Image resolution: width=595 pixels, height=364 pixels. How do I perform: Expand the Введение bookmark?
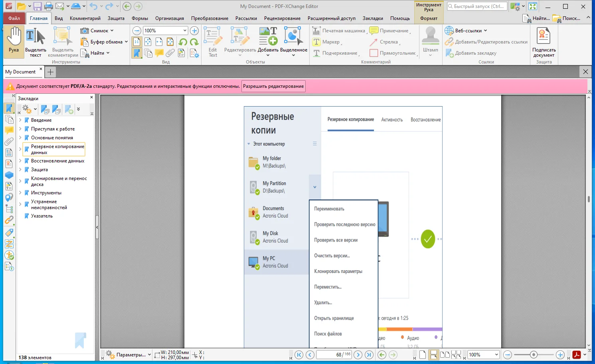20,120
